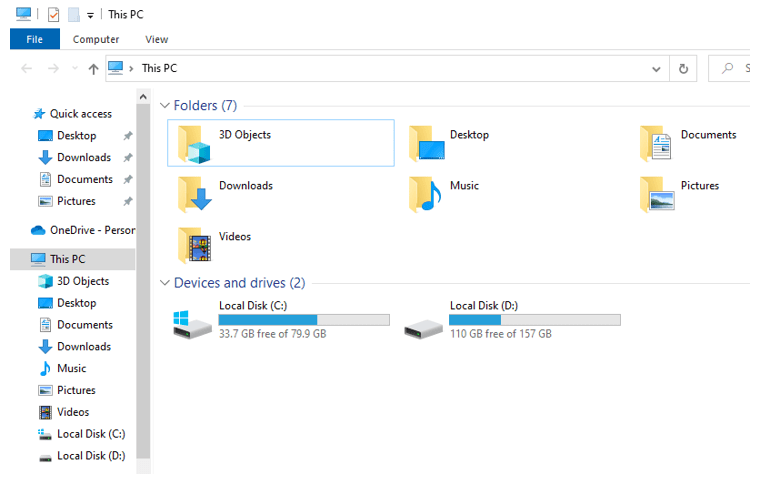Switch to the View ribbon tab
The image size is (765, 480).
point(157,39)
